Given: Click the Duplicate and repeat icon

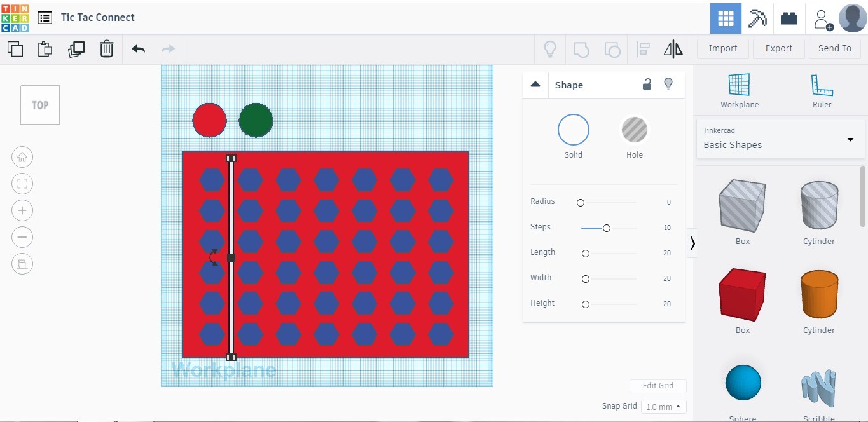Looking at the screenshot, I should pos(76,49).
